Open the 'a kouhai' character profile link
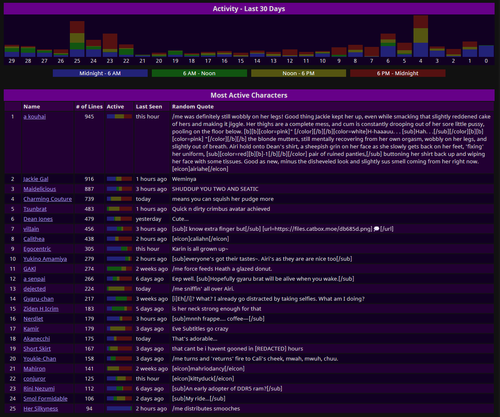This screenshot has height=417, width=500. [35, 117]
